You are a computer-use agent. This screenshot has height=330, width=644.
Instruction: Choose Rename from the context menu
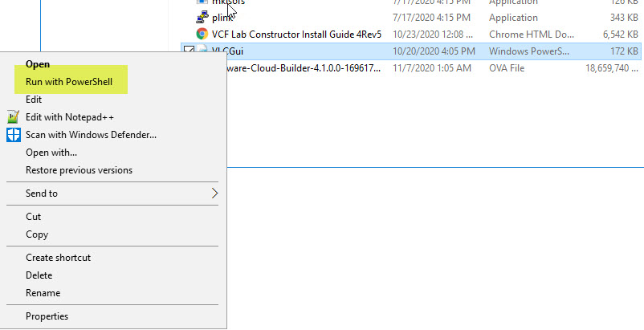43,293
